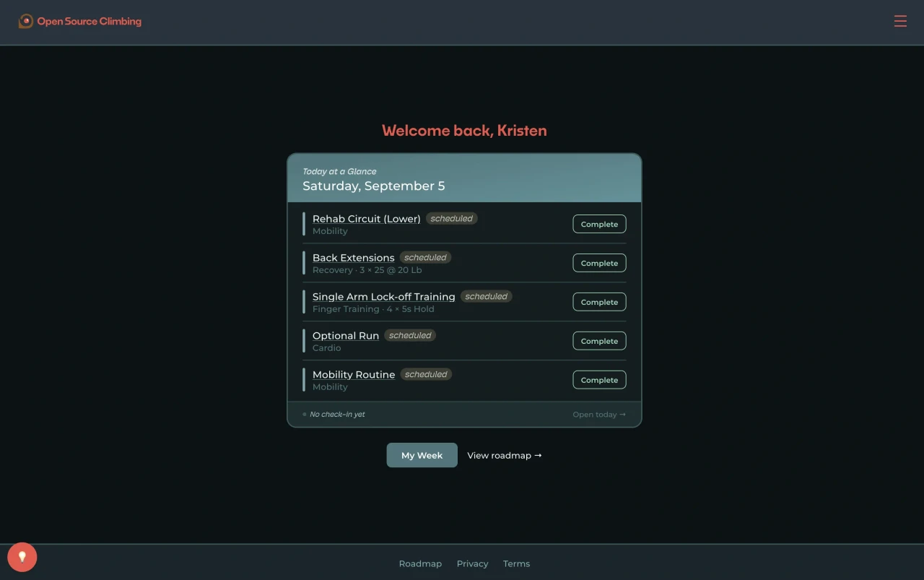Click the No check-in yet status
924x580 pixels.
(334, 415)
